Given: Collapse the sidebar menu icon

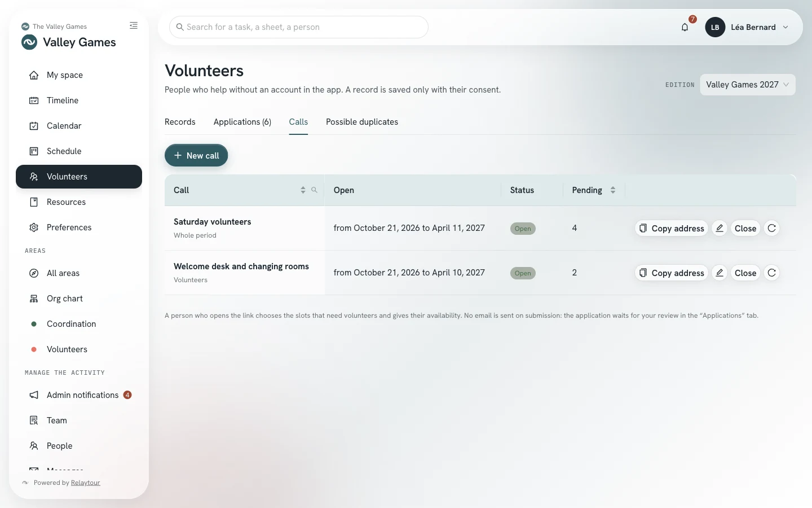Looking at the screenshot, I should point(134,25).
